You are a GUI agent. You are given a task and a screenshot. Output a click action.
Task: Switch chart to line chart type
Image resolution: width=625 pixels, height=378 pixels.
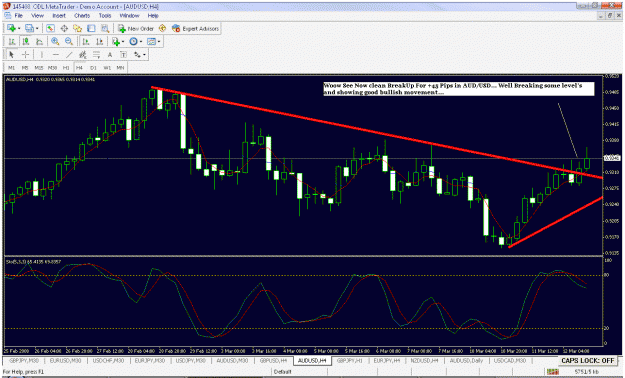click(39, 41)
